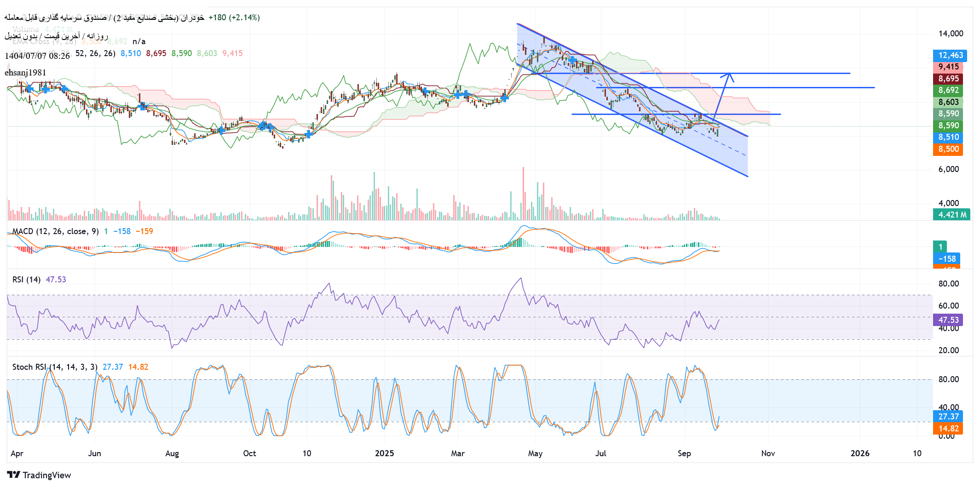Select the blue 12,463 price axis label
The height and width of the screenshot is (487, 980).
click(x=950, y=56)
